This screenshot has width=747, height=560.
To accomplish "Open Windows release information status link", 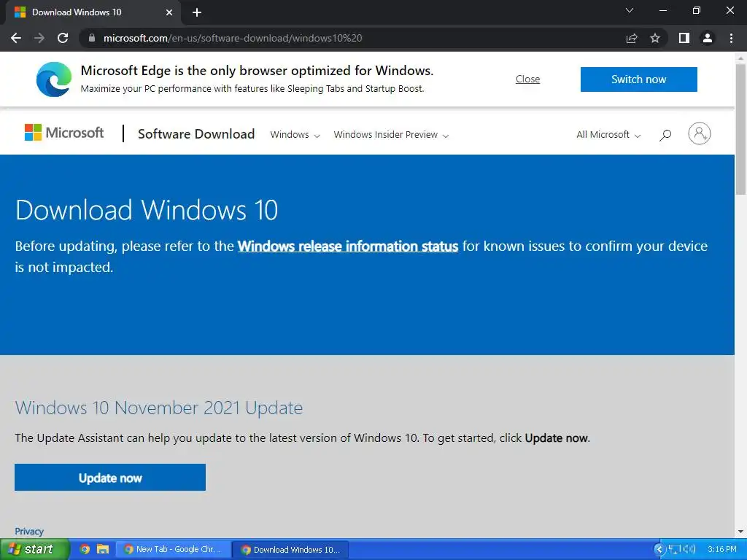I will (x=348, y=246).
